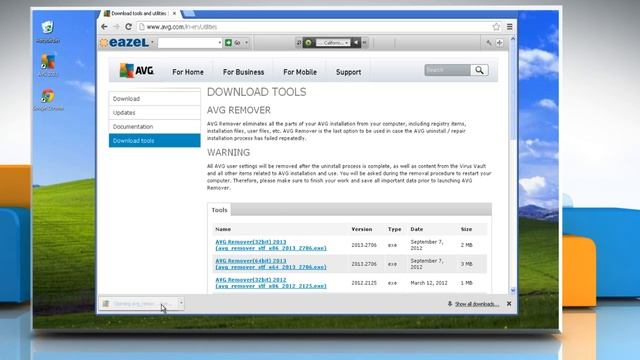The width and height of the screenshot is (640, 360).
Task: Click the toolbar plus add icon
Action: click(x=500, y=42)
